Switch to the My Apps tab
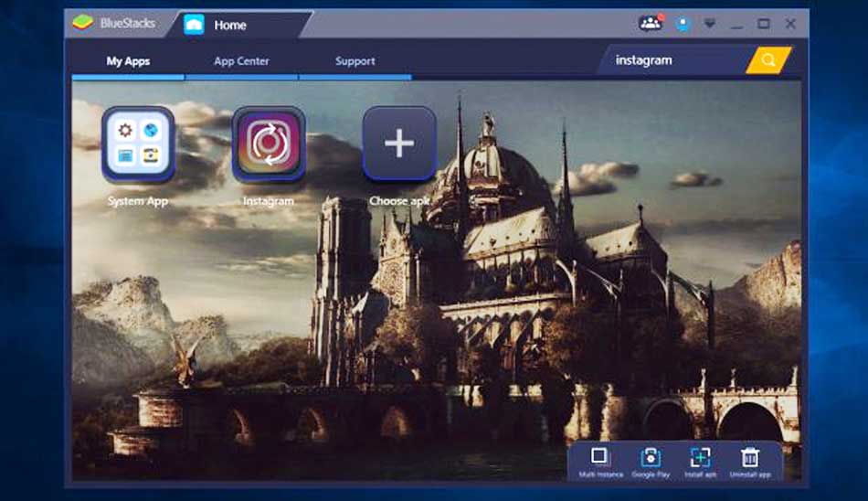This screenshot has height=501, width=868. pyautogui.click(x=128, y=61)
